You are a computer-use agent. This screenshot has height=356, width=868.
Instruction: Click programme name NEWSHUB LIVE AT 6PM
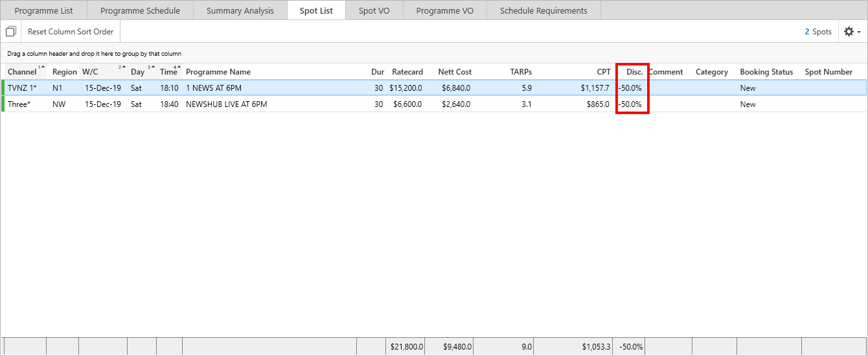pos(226,104)
